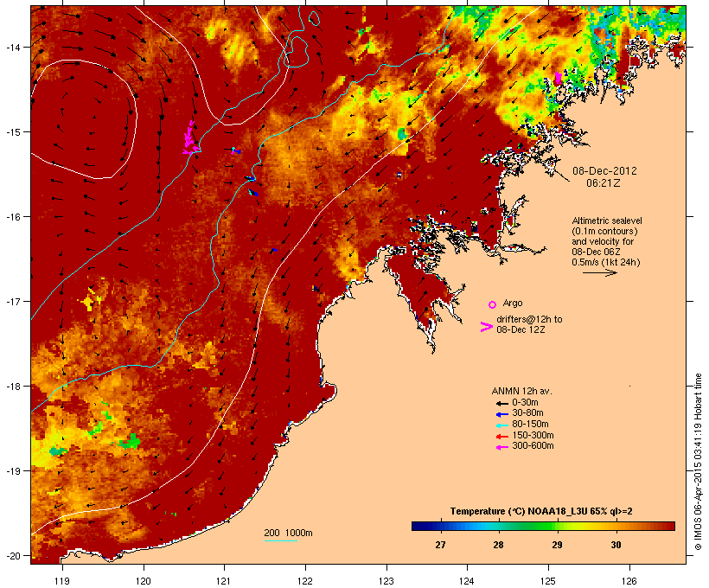Click the black 0-30m legend arrow
Image resolution: width=709 pixels, height=588 pixels.
501,404
